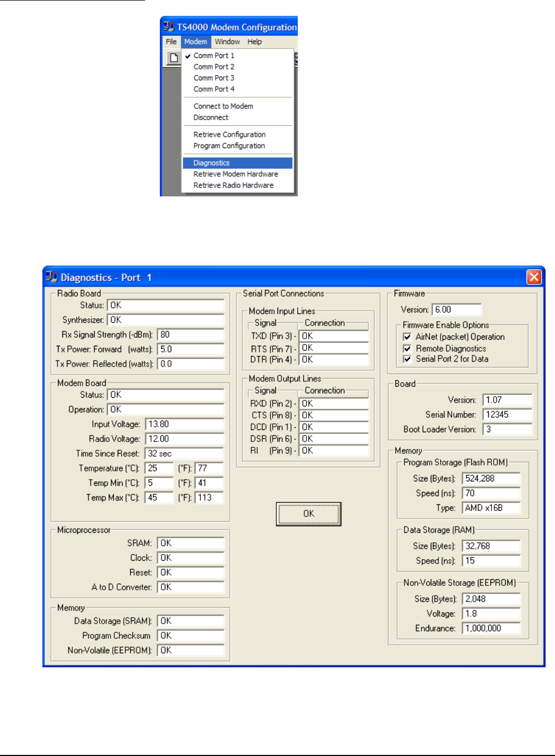Click the TS4000 Modem Configuration title bar icon

[169, 26]
